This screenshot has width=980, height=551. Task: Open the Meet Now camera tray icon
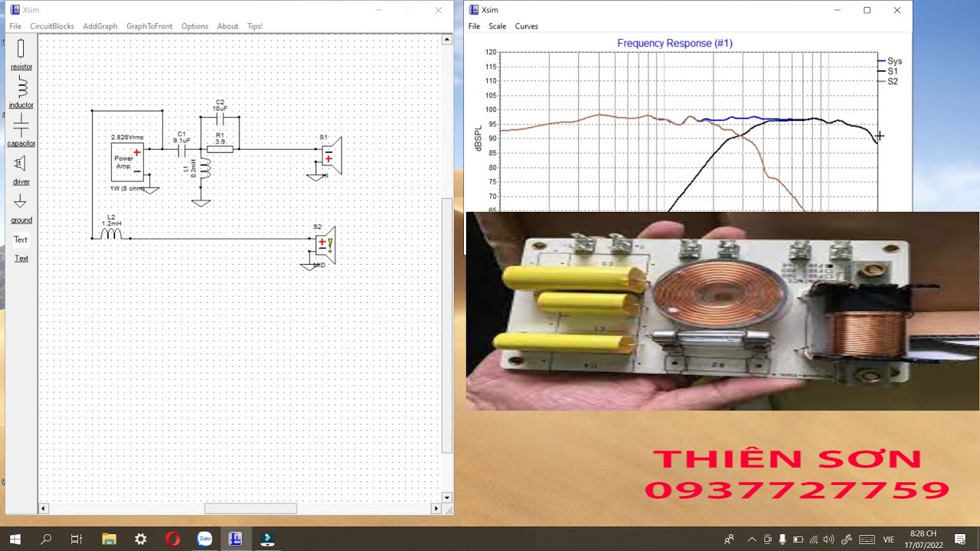pos(768,540)
